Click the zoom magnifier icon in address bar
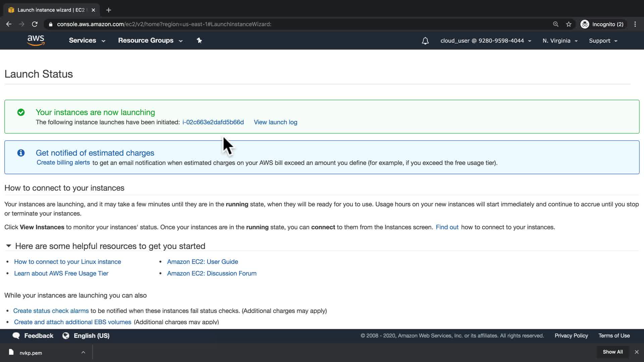Viewport: 644px width, 362px height. [x=556, y=24]
